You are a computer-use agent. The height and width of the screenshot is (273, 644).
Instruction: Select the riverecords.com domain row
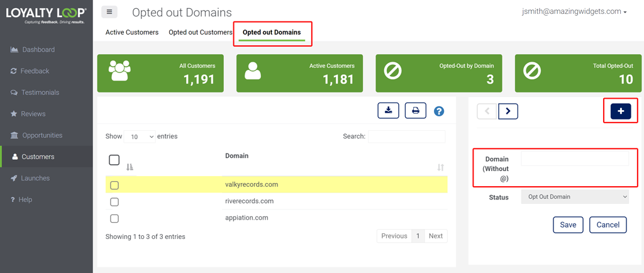pyautogui.click(x=277, y=201)
